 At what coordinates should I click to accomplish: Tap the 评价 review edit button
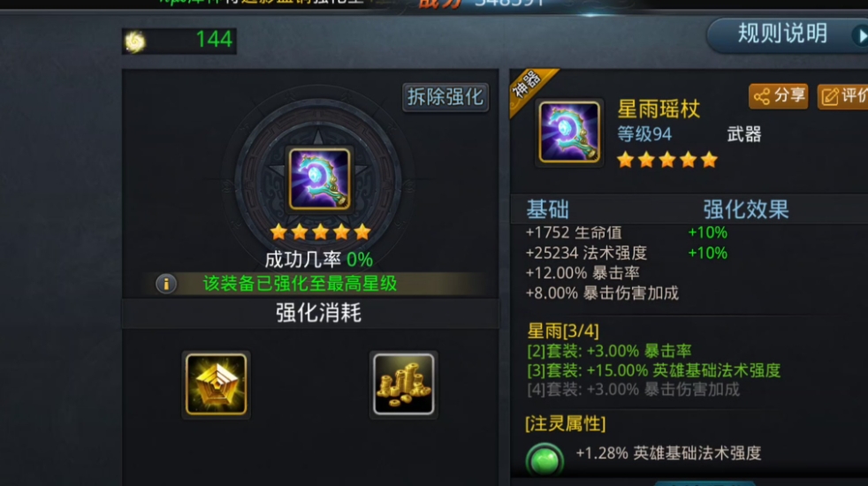[x=843, y=96]
